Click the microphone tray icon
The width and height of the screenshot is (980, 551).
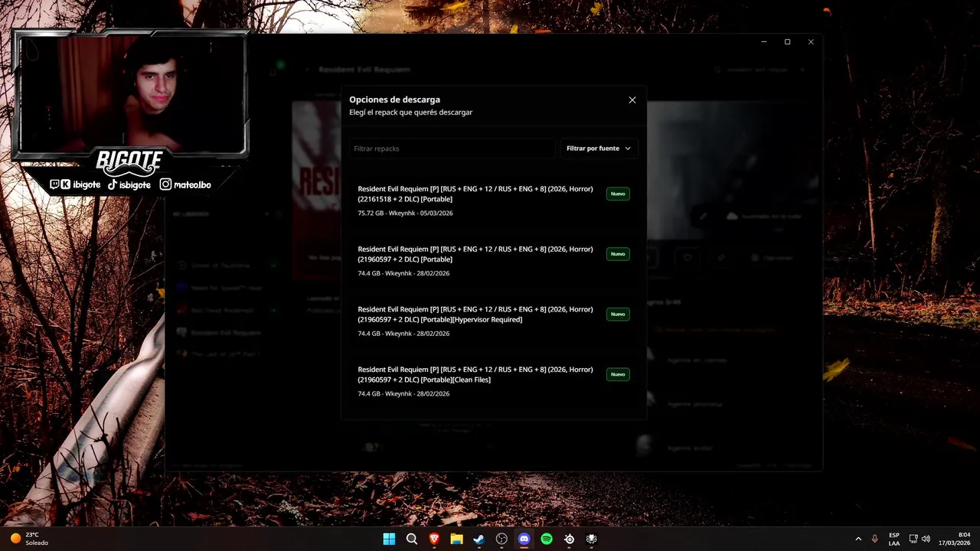coord(874,539)
